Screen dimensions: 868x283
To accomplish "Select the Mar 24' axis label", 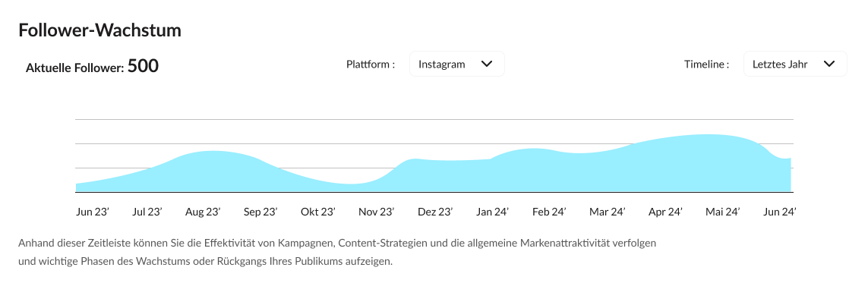I will click(x=608, y=212).
